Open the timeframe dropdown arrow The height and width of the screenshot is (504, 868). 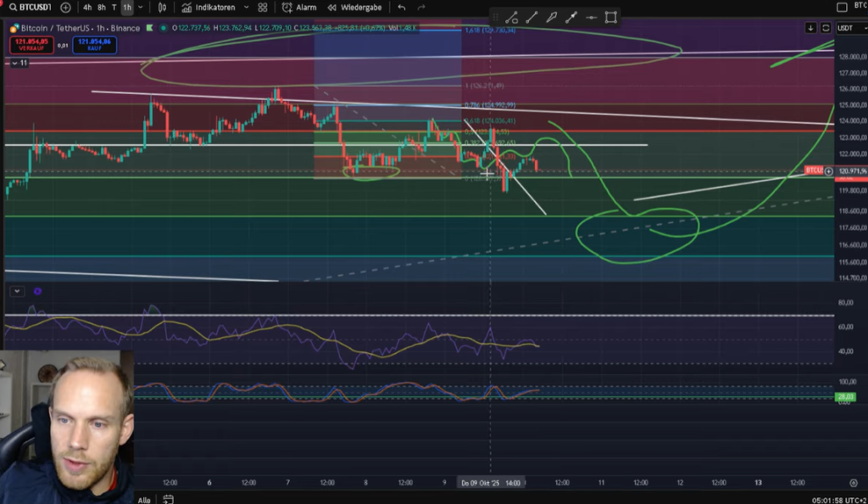pos(142,7)
